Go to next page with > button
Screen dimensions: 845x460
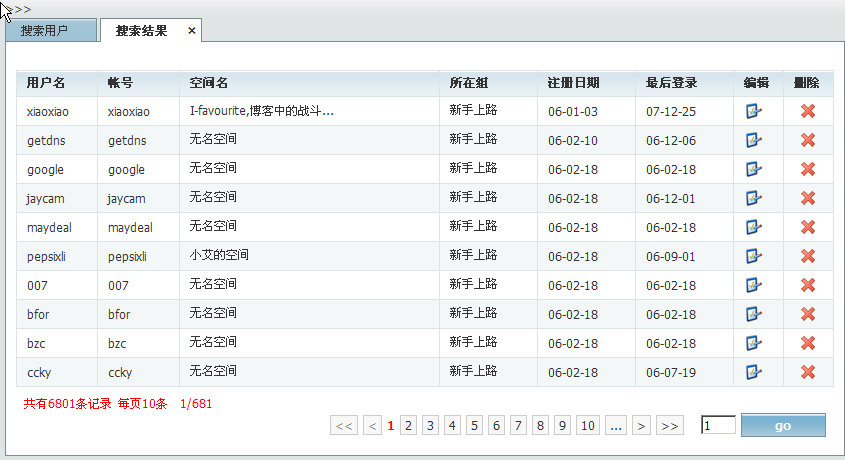(x=641, y=426)
